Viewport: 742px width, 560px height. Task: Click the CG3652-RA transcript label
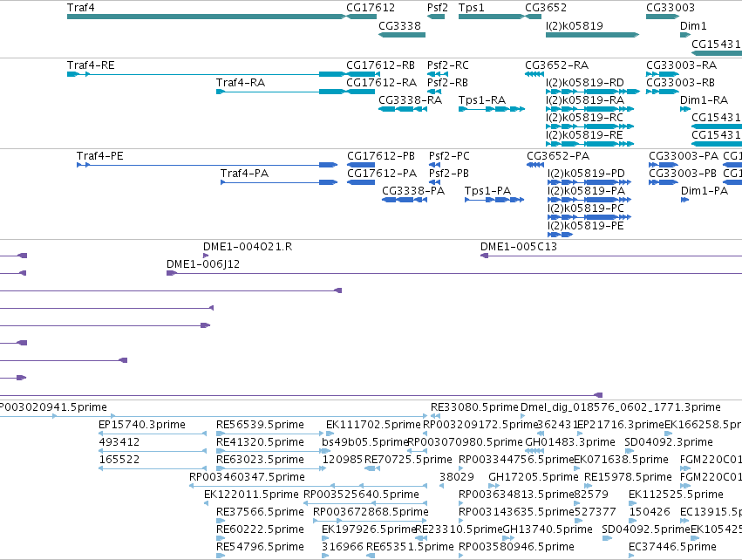click(556, 65)
